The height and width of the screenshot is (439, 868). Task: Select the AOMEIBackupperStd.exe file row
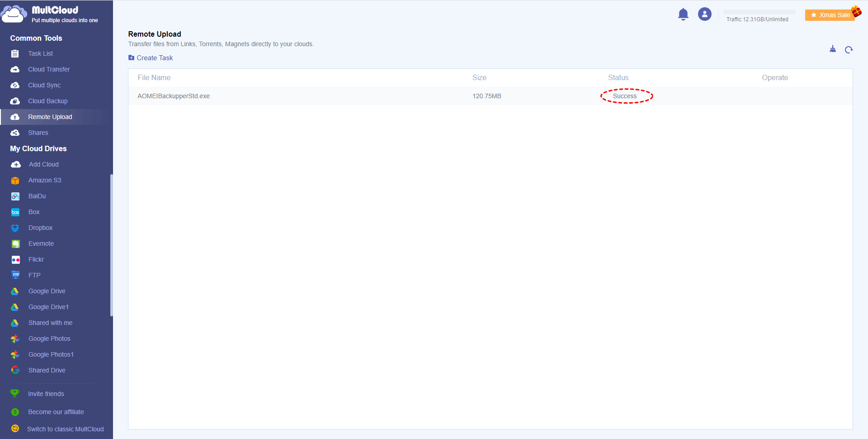pyautogui.click(x=491, y=96)
